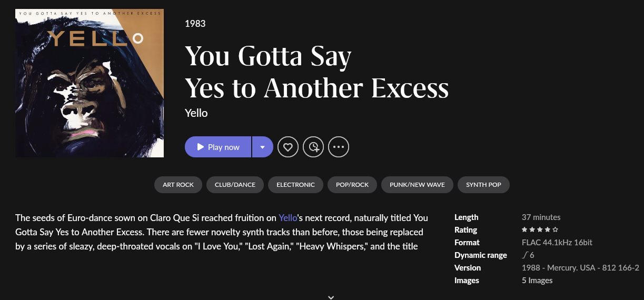
Task: Open the 5 Images link
Action: point(537,281)
